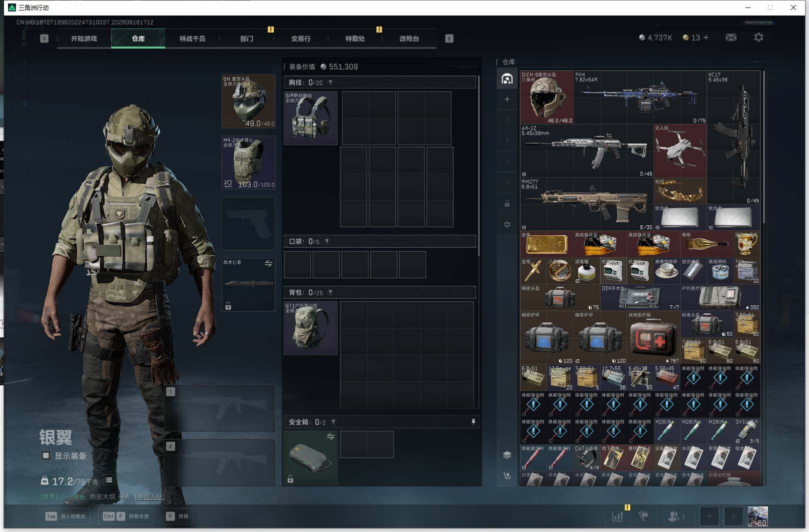Pin the 安全箱 section

(473, 422)
